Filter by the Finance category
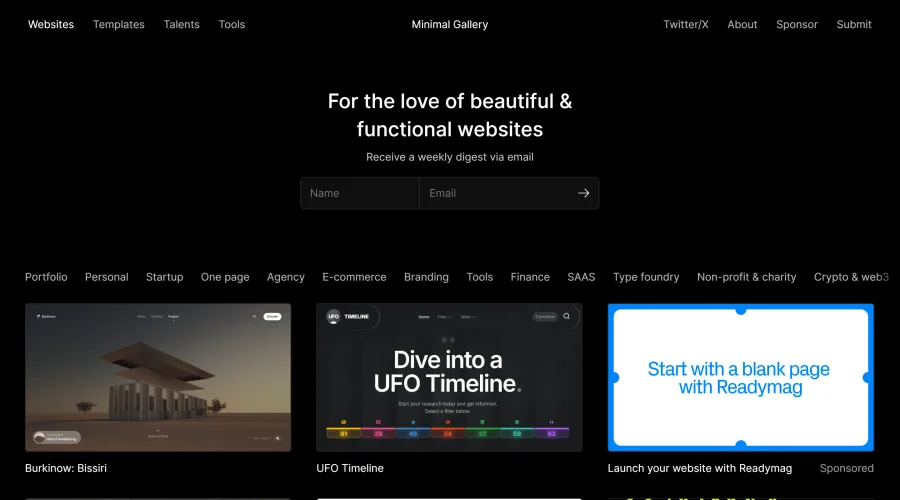 (x=530, y=277)
